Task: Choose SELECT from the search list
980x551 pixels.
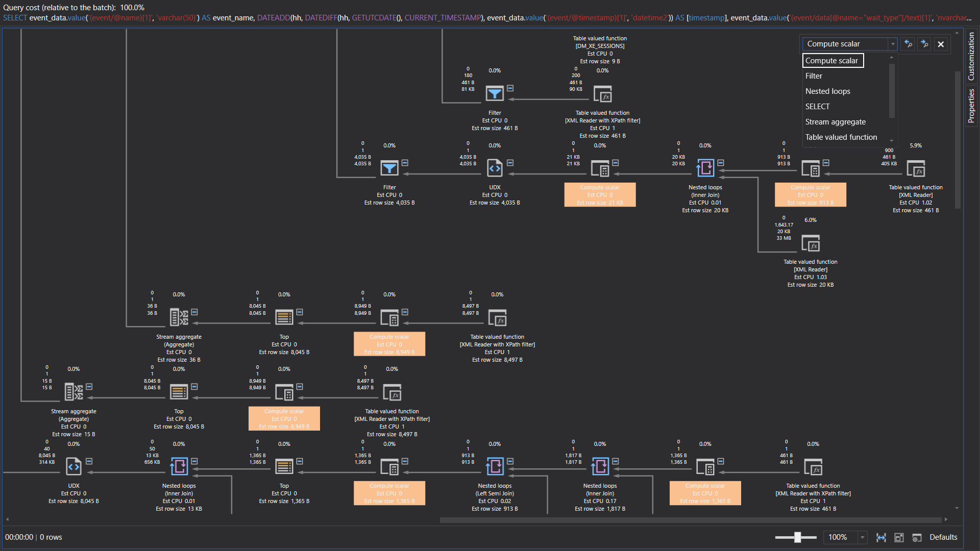Action: pos(817,107)
